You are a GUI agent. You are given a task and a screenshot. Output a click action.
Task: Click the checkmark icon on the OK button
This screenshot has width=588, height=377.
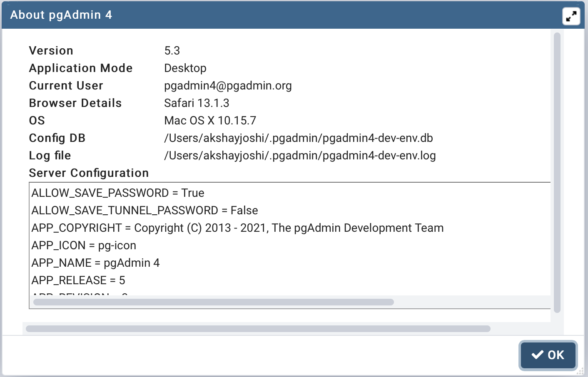point(537,355)
